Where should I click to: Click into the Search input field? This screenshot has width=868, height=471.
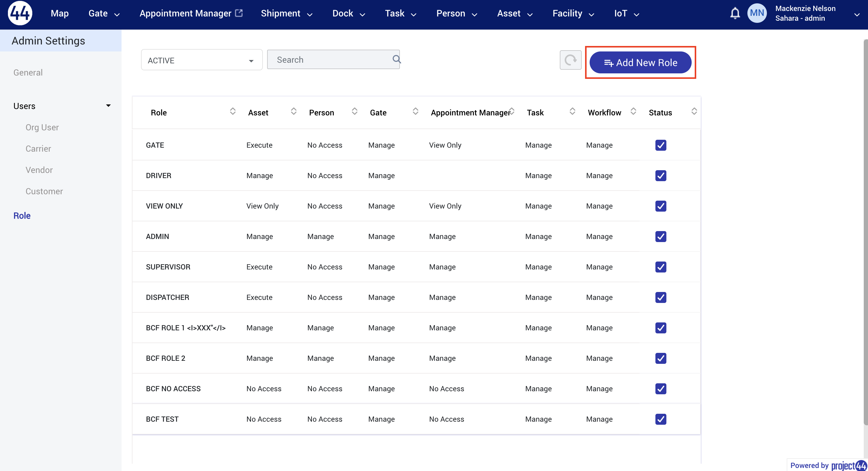333,60
